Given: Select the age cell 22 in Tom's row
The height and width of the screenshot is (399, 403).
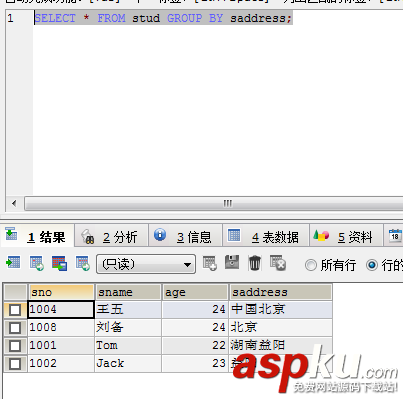Looking at the screenshot, I should click(195, 345).
